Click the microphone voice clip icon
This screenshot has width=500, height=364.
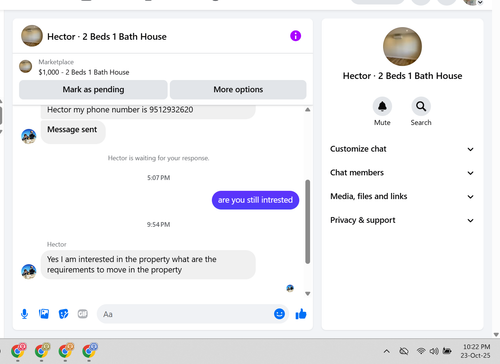(24, 314)
